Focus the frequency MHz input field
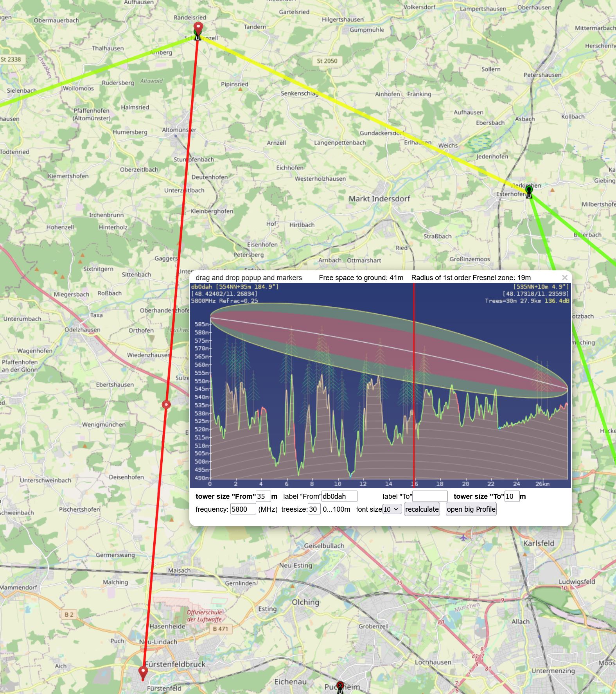616x694 pixels. click(243, 509)
